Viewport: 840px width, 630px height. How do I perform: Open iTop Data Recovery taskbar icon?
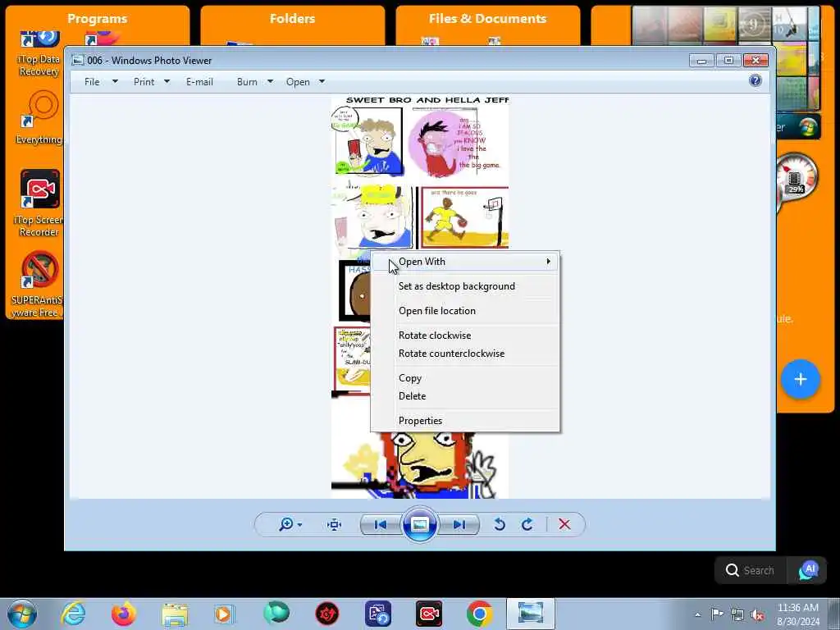pos(378,614)
